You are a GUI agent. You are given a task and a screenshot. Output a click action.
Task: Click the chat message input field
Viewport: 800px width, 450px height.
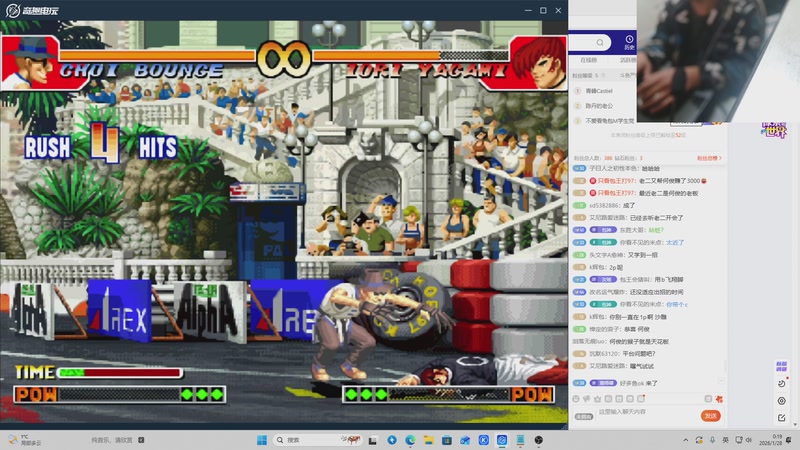pyautogui.click(x=648, y=415)
